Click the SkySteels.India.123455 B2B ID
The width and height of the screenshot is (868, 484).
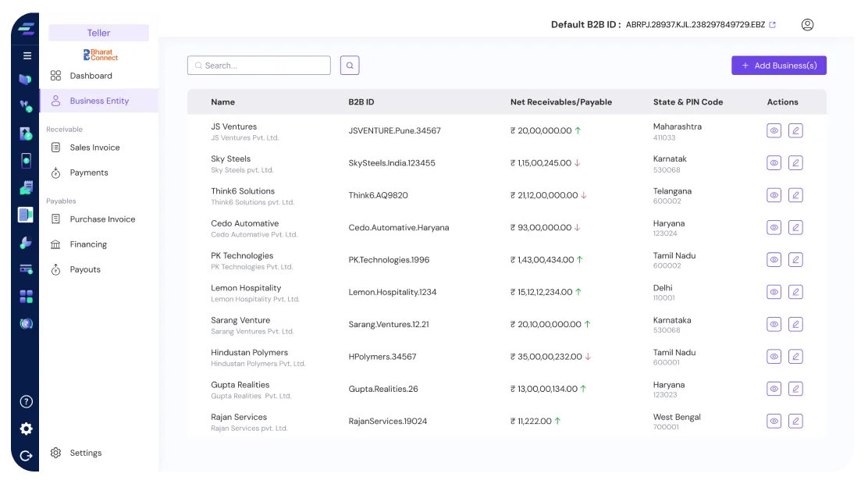pyautogui.click(x=392, y=163)
